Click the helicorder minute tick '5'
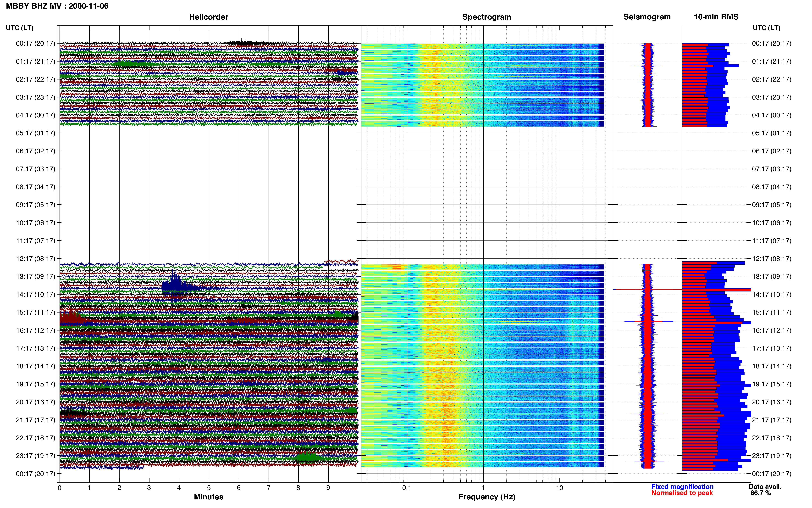812x508 pixels. [x=209, y=487]
